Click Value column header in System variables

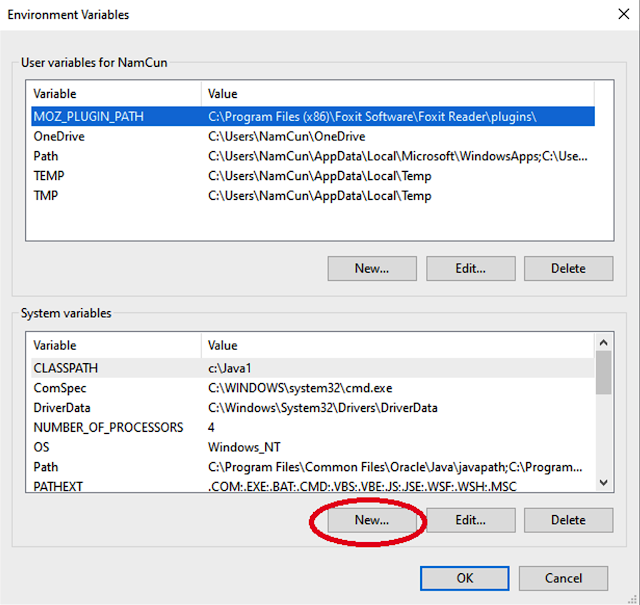pos(398,345)
